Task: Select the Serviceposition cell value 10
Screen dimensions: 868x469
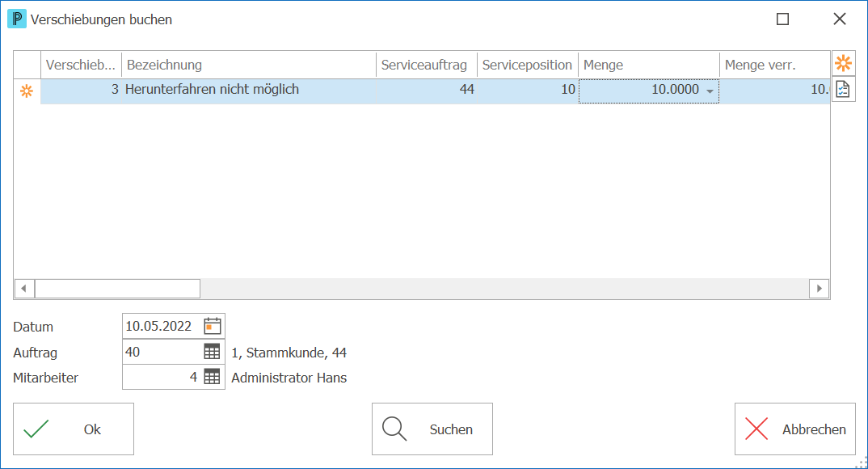Action: (x=528, y=90)
